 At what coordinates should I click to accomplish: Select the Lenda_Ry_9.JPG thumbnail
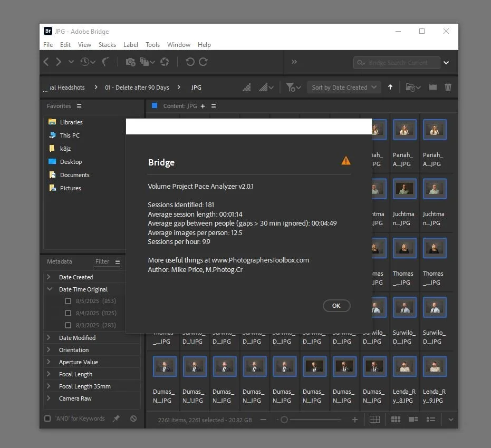435,366
